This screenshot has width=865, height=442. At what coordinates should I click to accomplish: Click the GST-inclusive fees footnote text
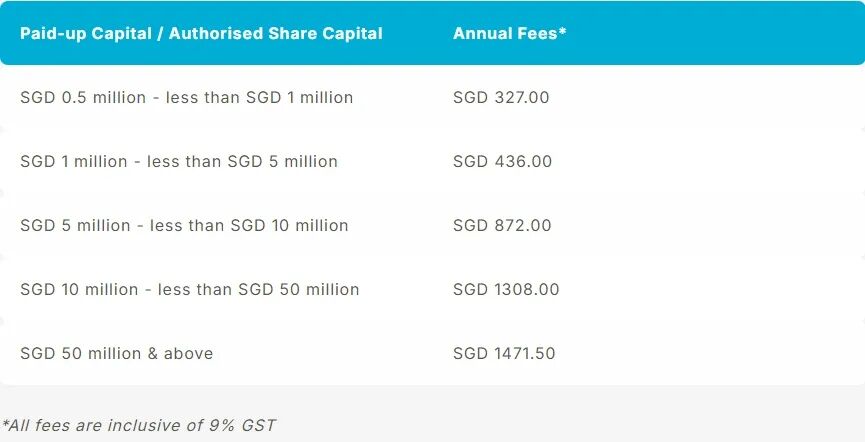pyautogui.click(x=138, y=425)
